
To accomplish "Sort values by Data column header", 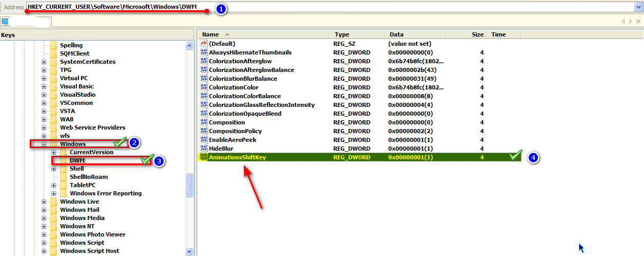I will point(415,34).
